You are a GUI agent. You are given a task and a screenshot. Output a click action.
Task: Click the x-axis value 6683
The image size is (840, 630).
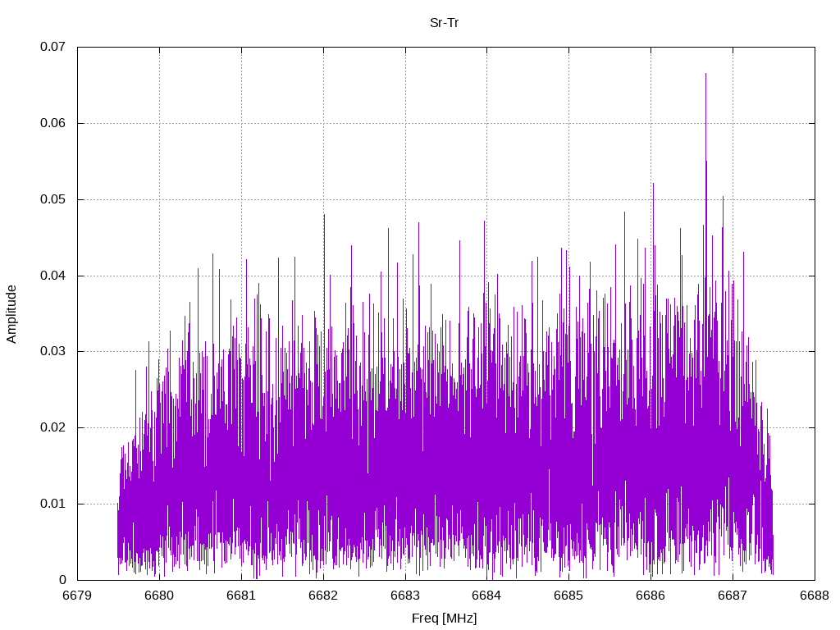(405, 596)
